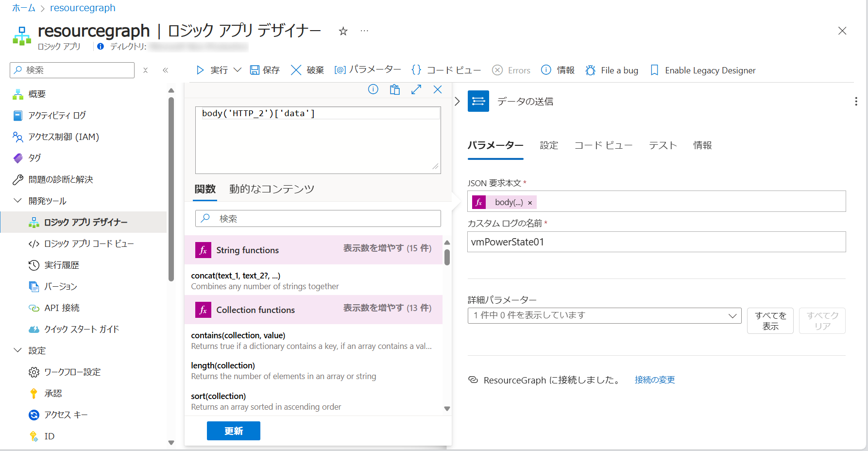Favorite the resourcegraph page with the star icon

coord(343,31)
